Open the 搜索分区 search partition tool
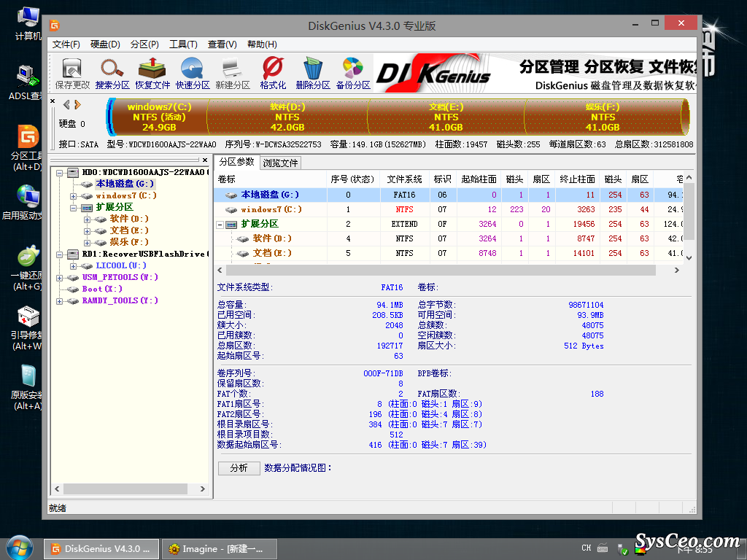The height and width of the screenshot is (560, 747). tap(112, 74)
